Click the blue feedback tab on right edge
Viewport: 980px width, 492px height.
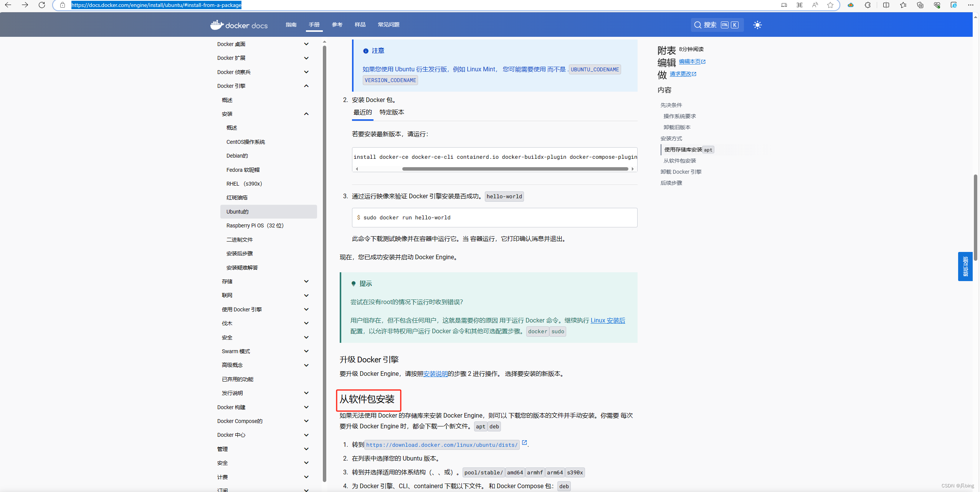965,267
